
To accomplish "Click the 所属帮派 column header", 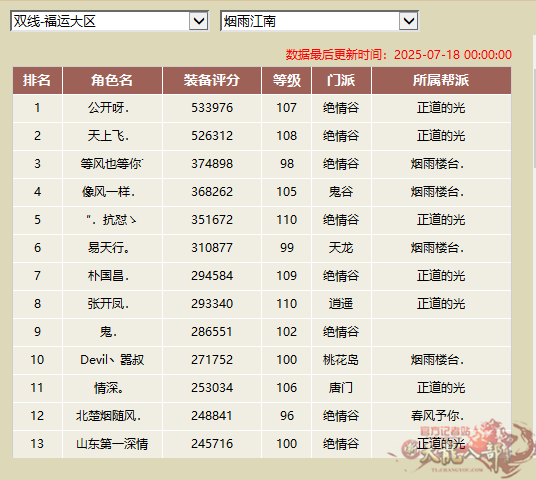I will [x=441, y=80].
